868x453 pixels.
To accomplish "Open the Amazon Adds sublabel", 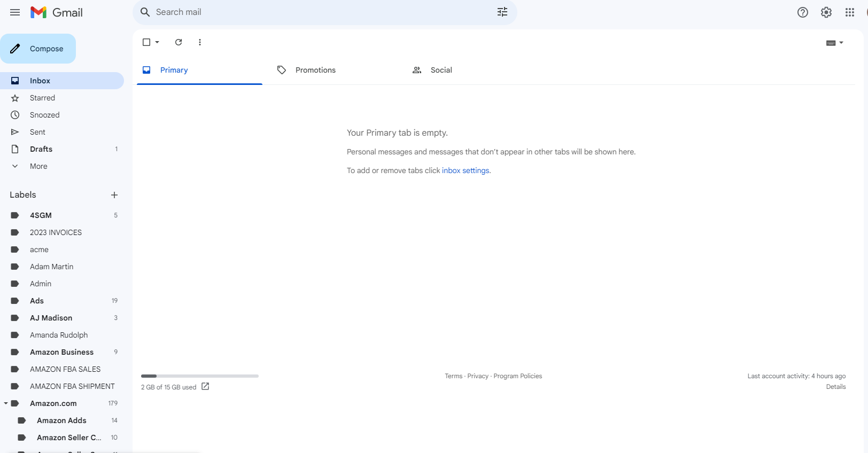I will pos(62,420).
